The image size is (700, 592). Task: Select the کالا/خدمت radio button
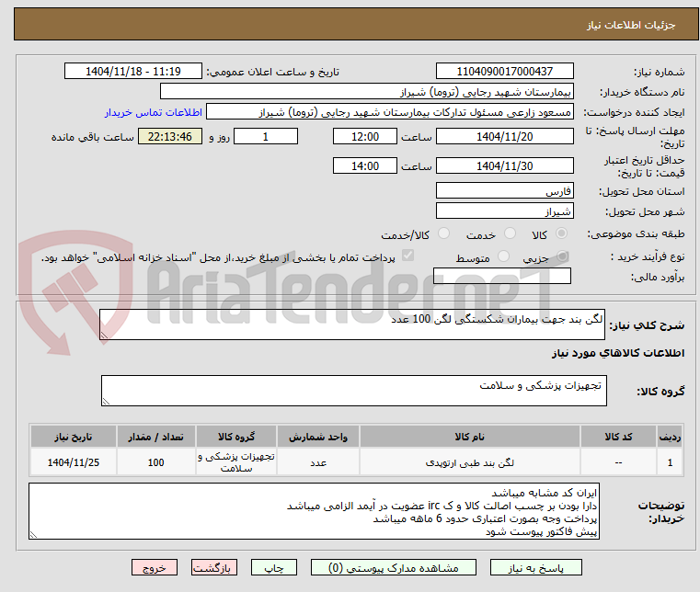(x=443, y=233)
